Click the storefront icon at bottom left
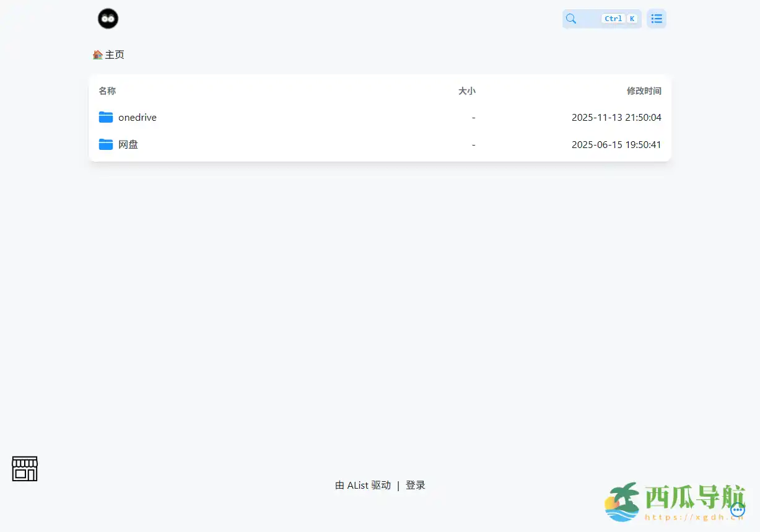760x532 pixels. 24,469
